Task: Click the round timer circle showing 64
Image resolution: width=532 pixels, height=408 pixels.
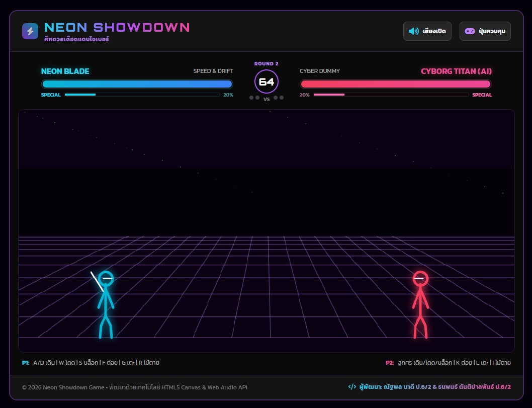Action: 267,81
